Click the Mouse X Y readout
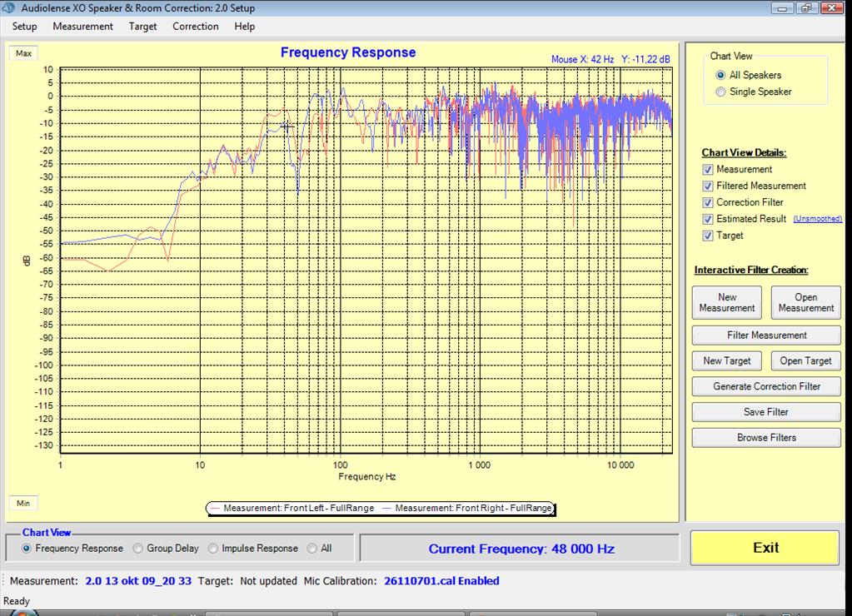 coord(610,59)
